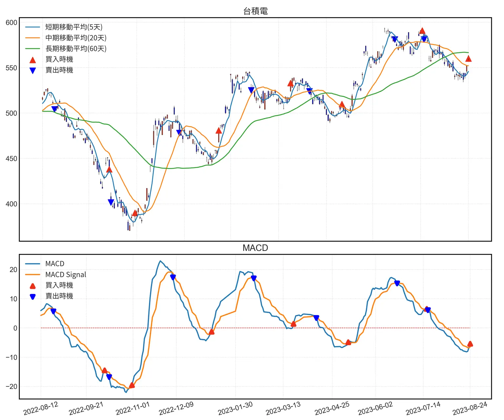This screenshot has height=420, width=504.
Task: Select the lowest buy marker on price chart
Action: click(x=135, y=213)
